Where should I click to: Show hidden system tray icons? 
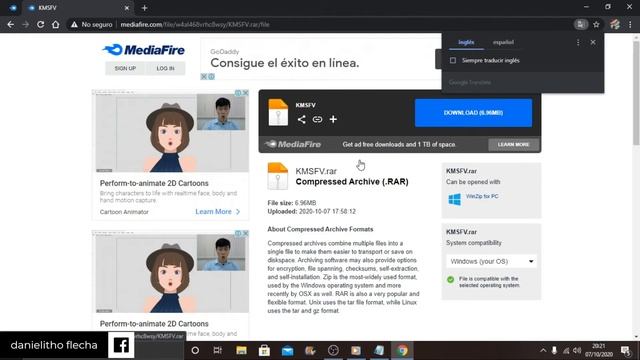[543, 350]
